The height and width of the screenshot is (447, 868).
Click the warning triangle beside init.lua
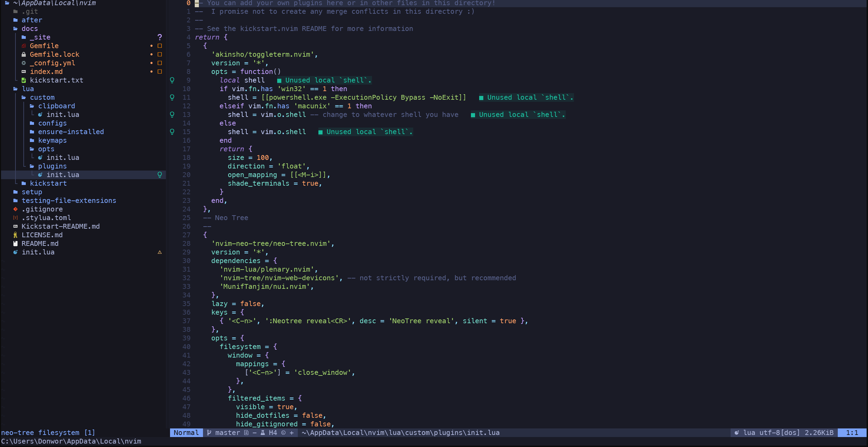[x=159, y=252]
